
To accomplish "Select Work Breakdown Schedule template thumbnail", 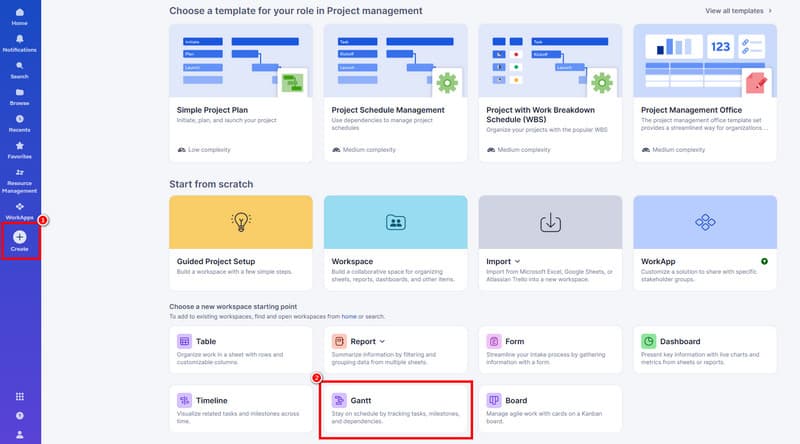I will (550, 60).
